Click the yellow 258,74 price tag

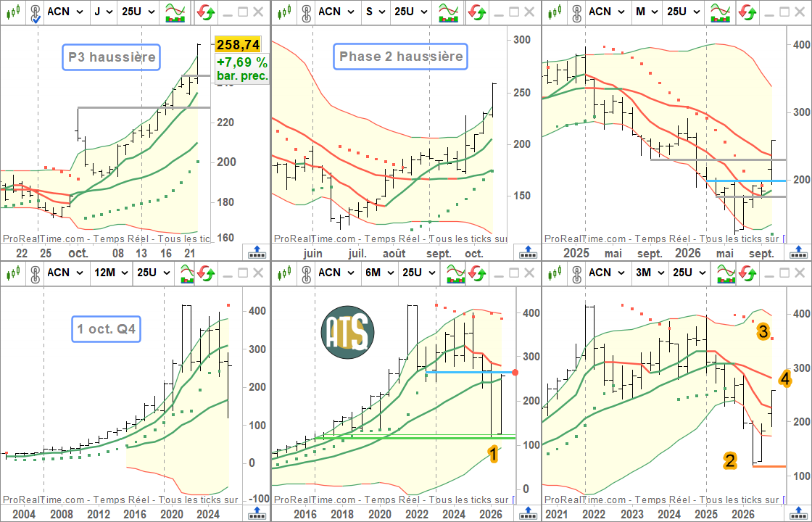click(x=239, y=45)
